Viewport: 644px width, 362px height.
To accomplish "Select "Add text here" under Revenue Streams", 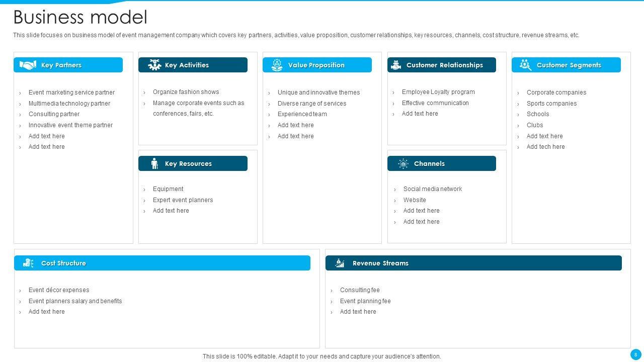I will (x=358, y=312).
